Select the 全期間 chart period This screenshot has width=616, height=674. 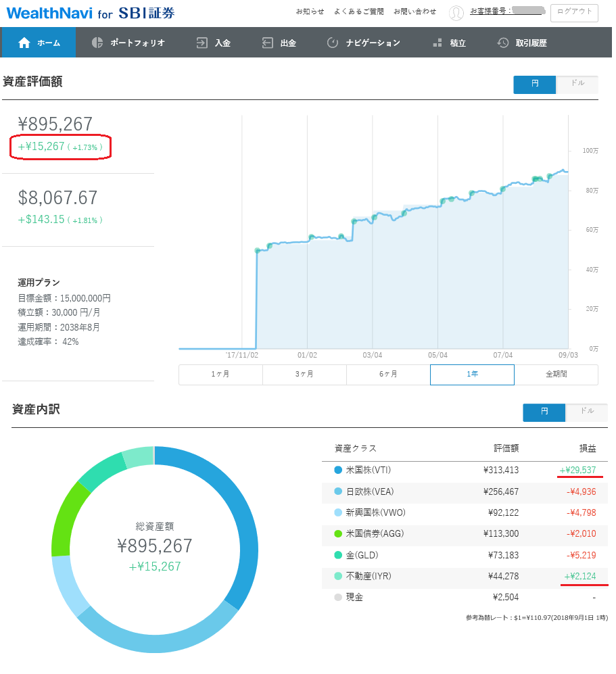coord(556,375)
